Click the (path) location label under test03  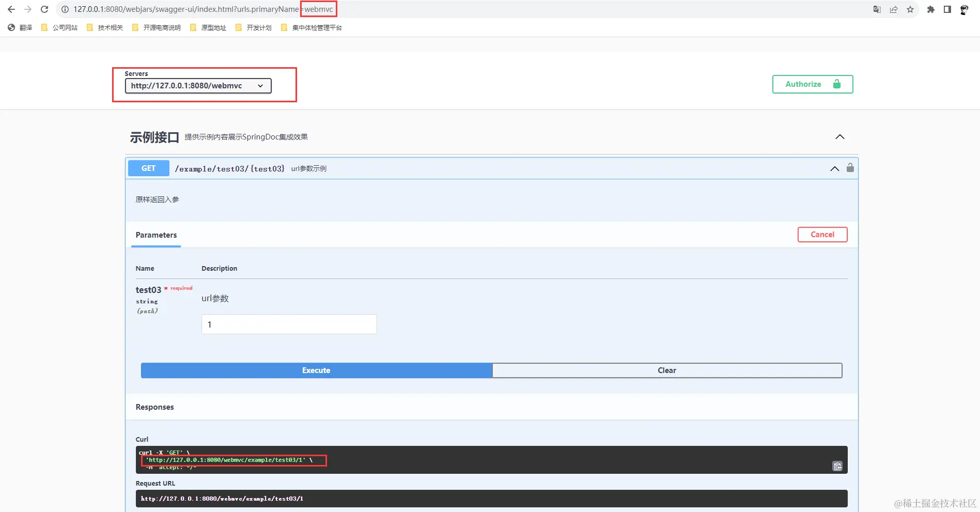tap(147, 311)
